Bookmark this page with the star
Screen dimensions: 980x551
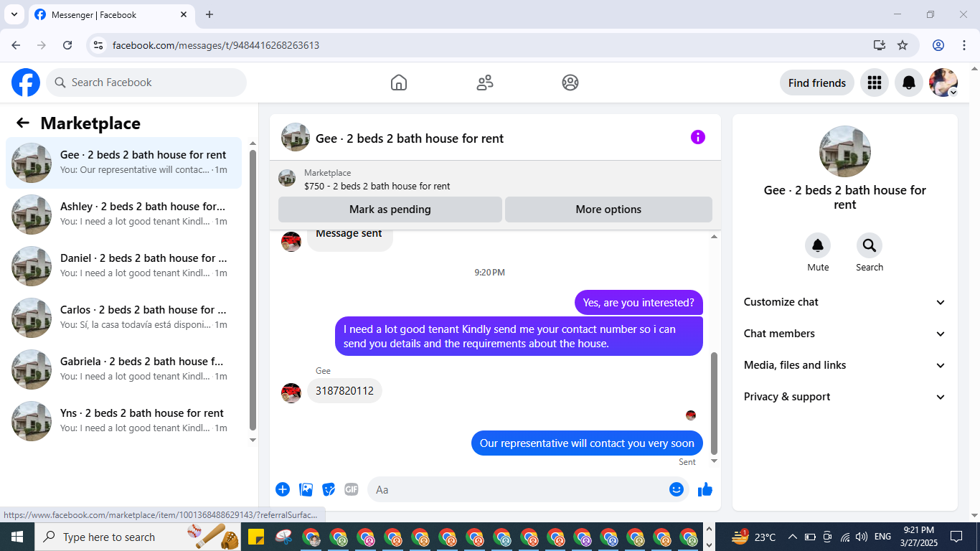click(903, 45)
